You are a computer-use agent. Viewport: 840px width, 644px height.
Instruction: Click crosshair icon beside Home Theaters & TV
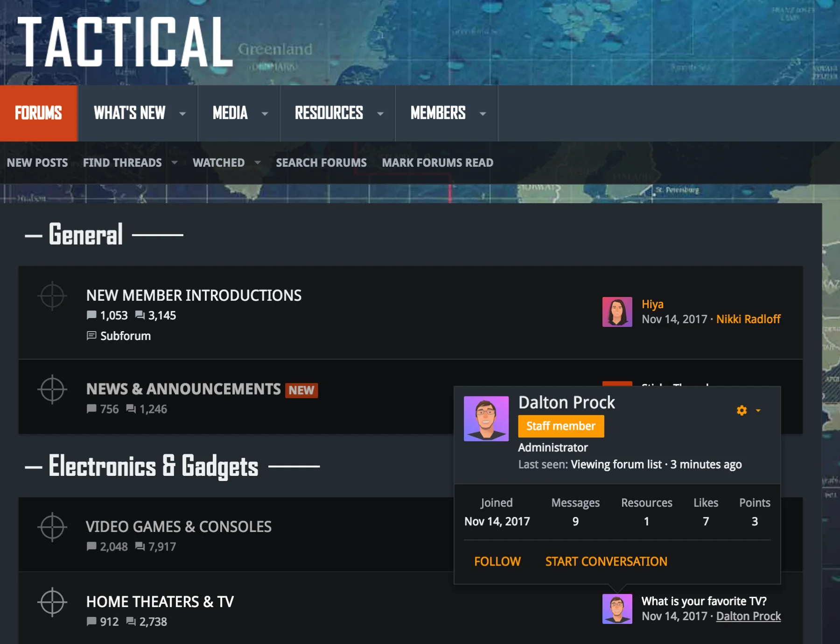pyautogui.click(x=52, y=602)
